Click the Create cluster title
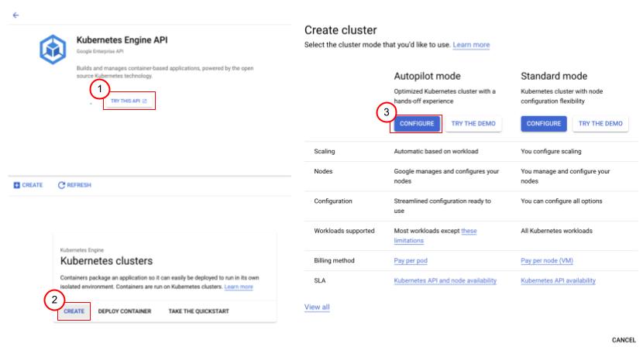643x364 pixels. (x=340, y=30)
